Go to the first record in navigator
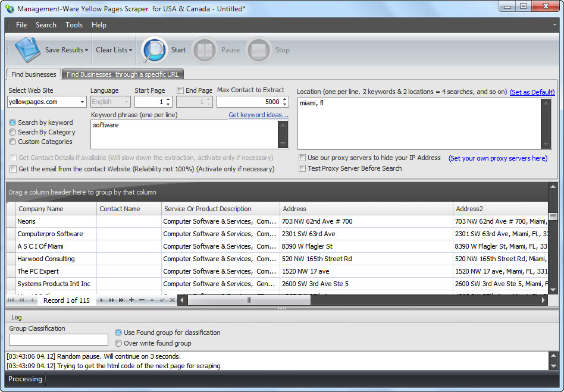The height and width of the screenshot is (392, 564). [11, 300]
